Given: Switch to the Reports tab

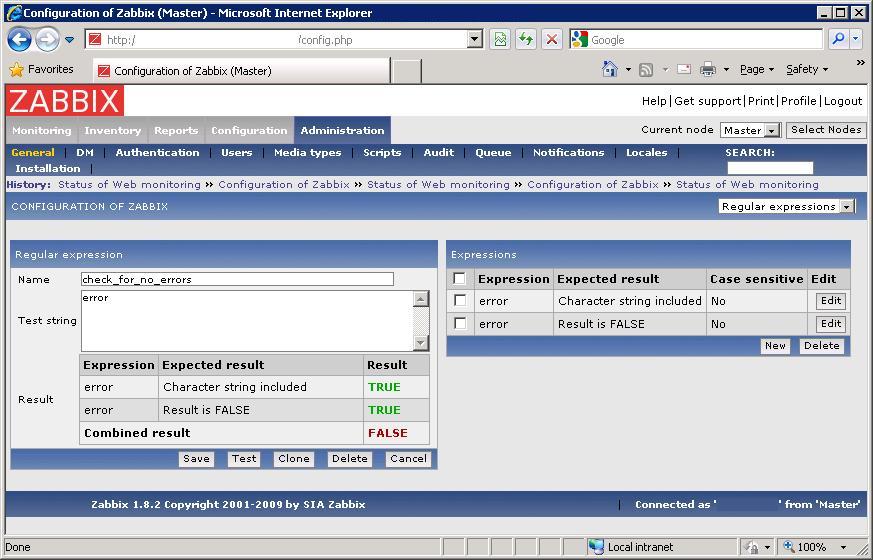Looking at the screenshot, I should point(176,130).
